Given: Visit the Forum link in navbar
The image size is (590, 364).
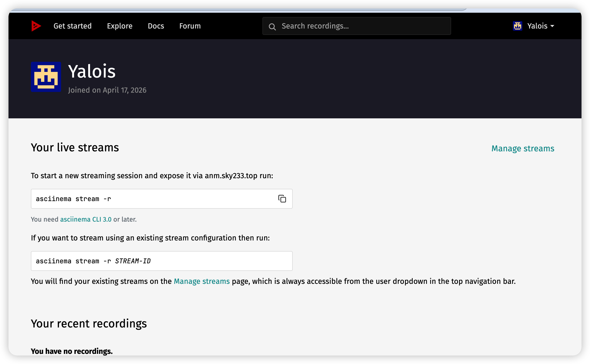Looking at the screenshot, I should coord(190,26).
